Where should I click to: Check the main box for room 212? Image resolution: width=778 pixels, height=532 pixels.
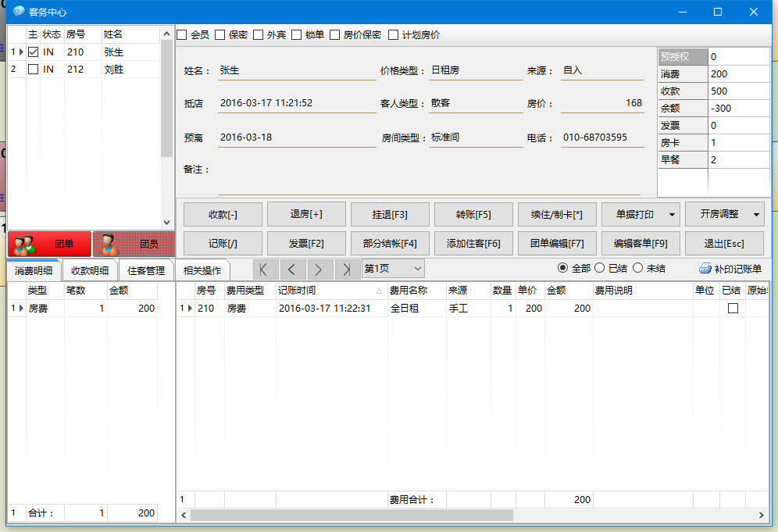33,70
